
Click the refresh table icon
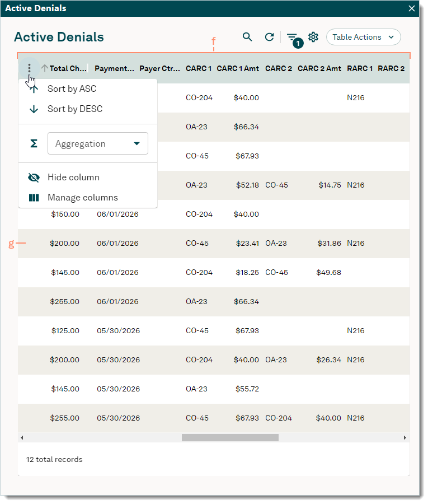(269, 37)
